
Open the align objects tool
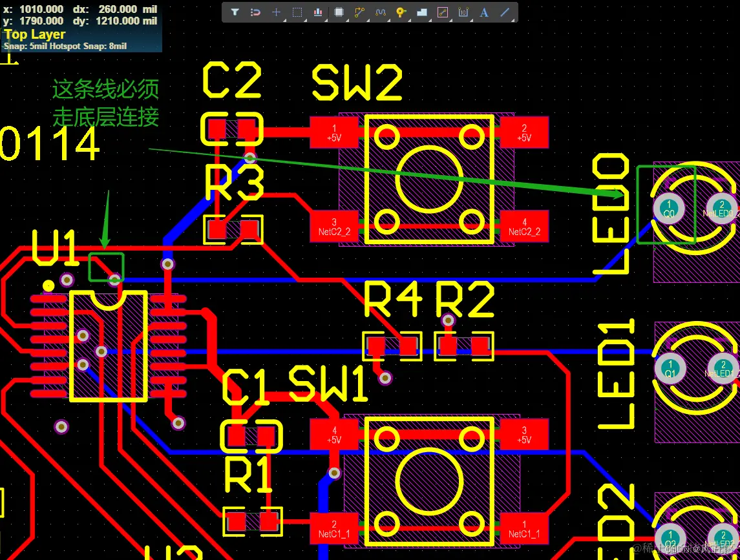[318, 12]
